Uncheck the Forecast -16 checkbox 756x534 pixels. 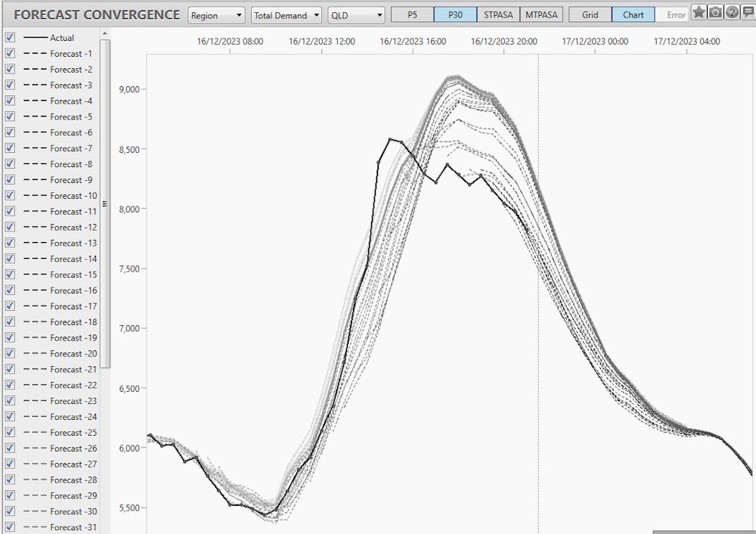click(11, 290)
